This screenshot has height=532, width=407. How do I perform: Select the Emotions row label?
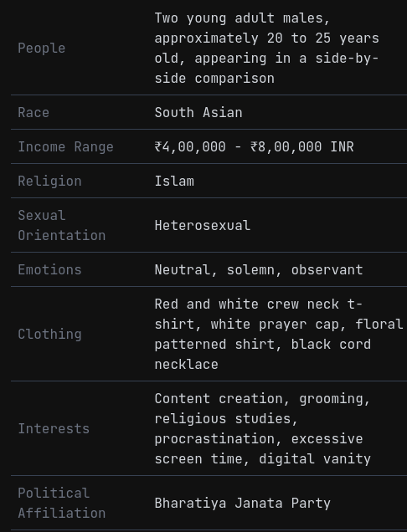[49, 269]
